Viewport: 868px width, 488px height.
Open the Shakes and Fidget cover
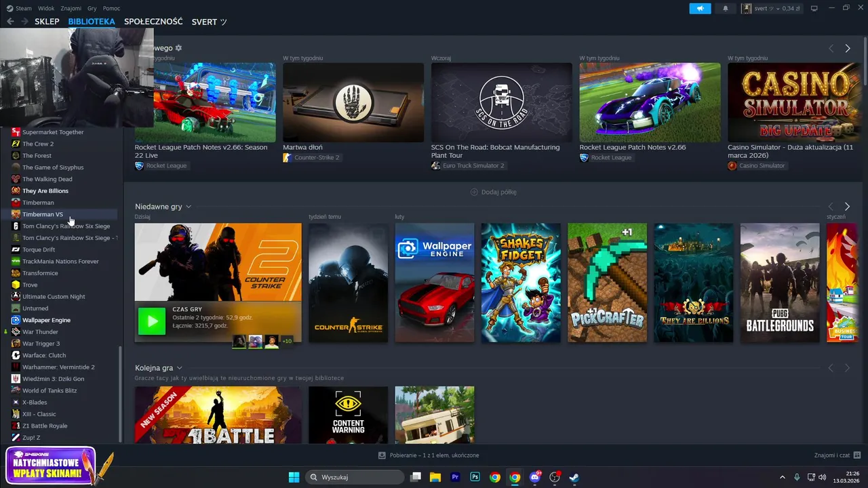521,283
